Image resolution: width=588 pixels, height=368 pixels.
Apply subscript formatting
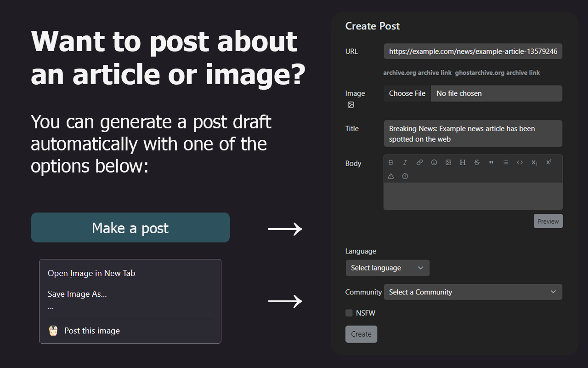click(534, 162)
